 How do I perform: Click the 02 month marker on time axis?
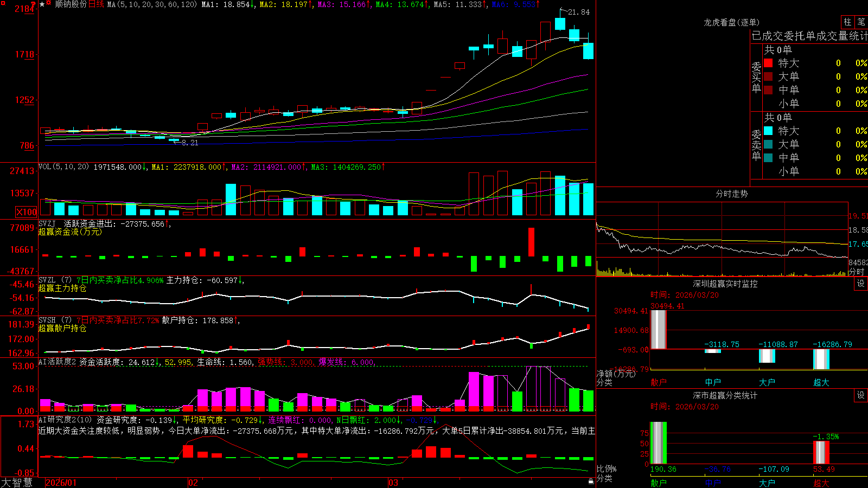pos(193,483)
